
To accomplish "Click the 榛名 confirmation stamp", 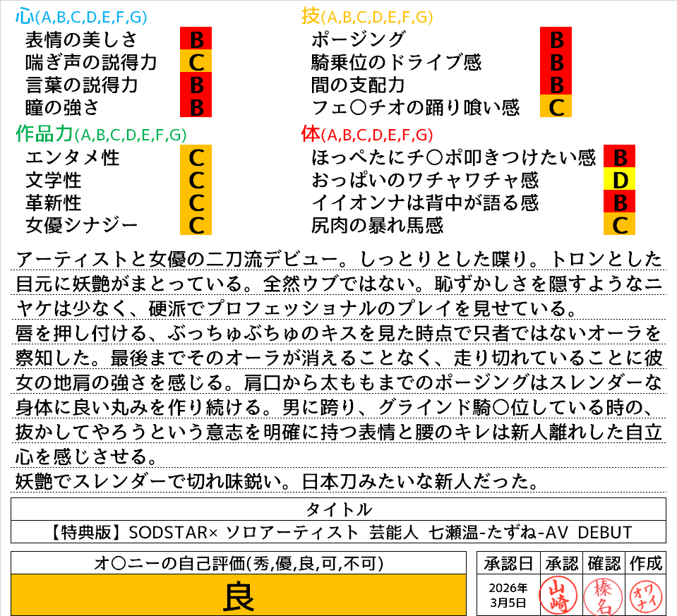I will coord(601,594).
